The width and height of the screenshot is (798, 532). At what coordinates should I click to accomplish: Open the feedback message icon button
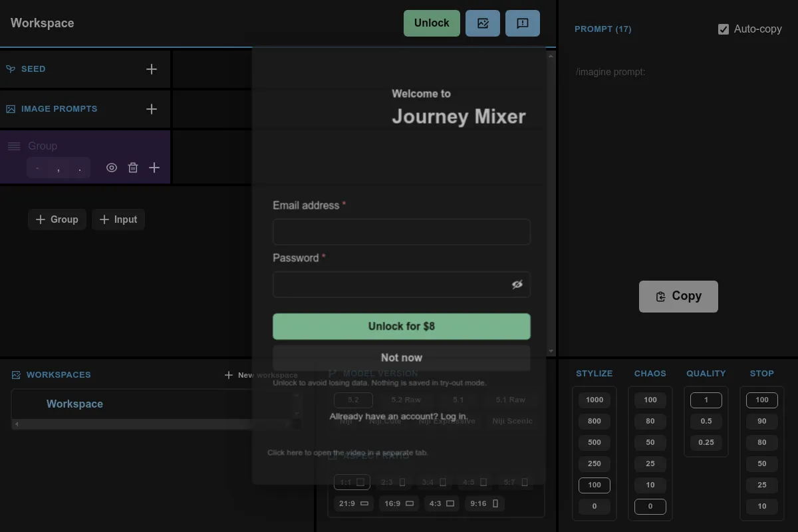click(522, 23)
